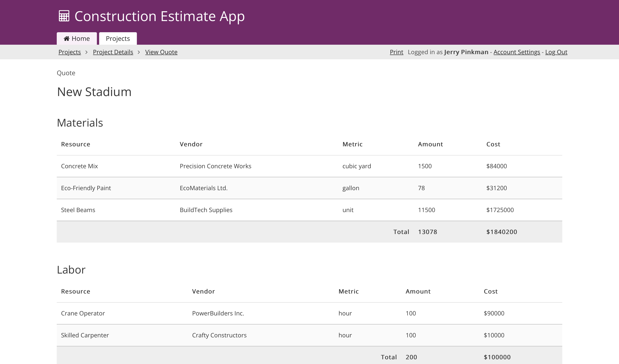Click the Vendor column header in the Materials table

pos(191,144)
